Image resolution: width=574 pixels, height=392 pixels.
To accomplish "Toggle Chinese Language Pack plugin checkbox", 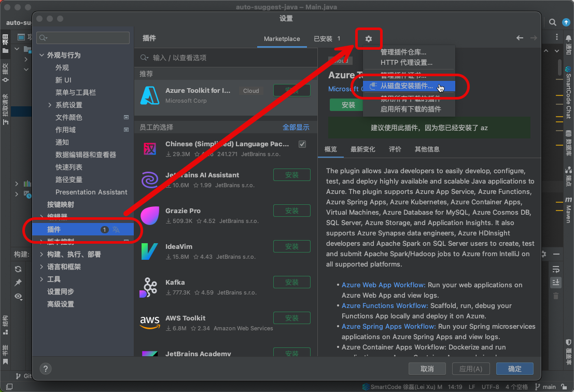I will tap(302, 144).
